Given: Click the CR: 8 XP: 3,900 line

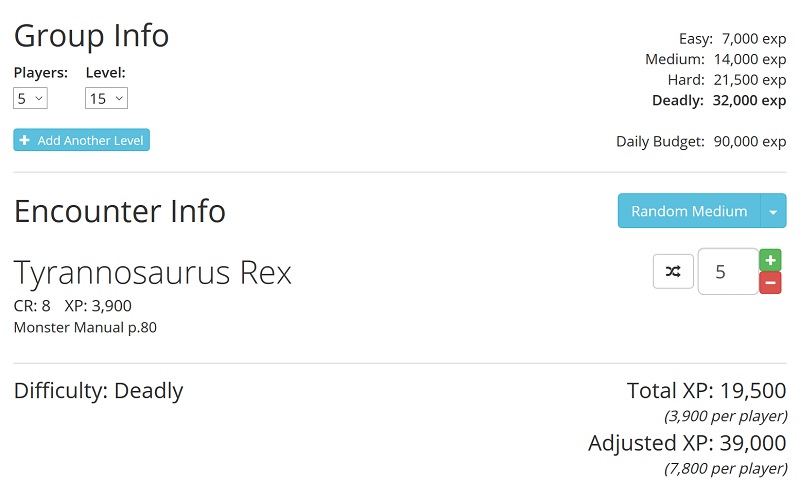Looking at the screenshot, I should pos(73,306).
